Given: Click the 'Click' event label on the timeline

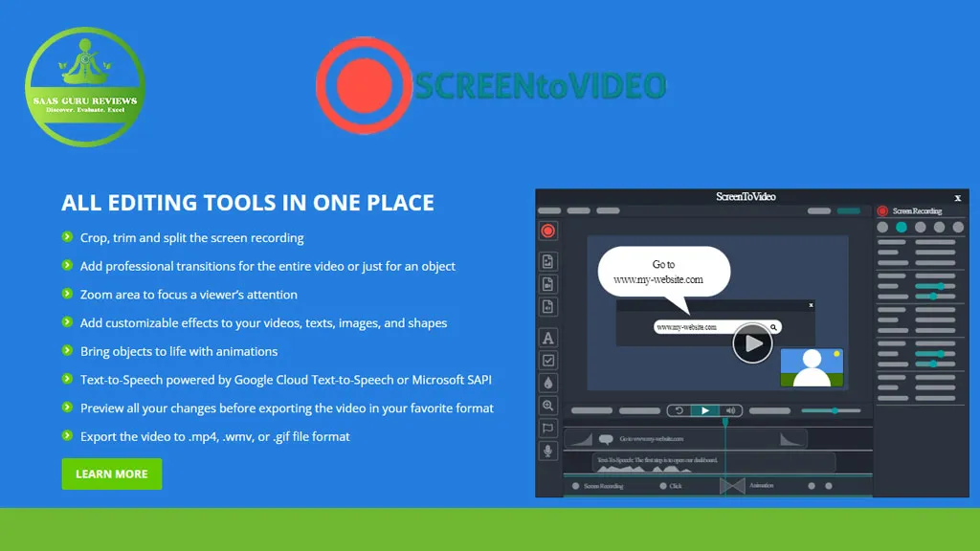Looking at the screenshot, I should tap(676, 486).
